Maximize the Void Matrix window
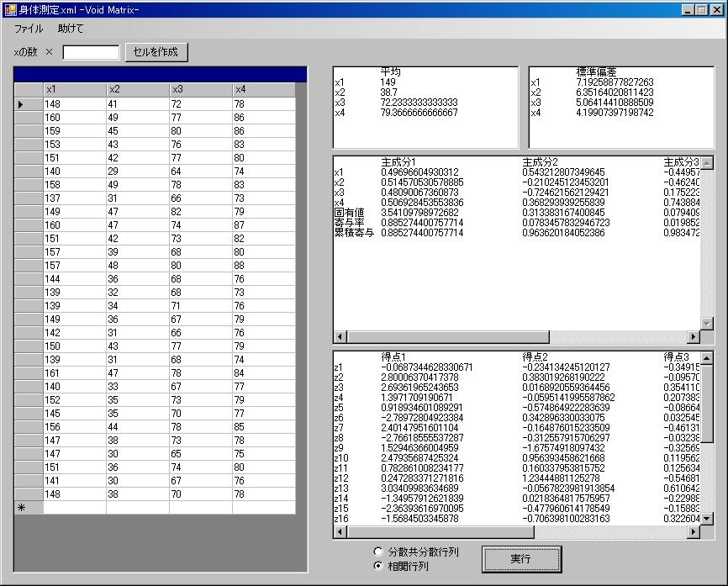 pyautogui.click(x=701, y=9)
